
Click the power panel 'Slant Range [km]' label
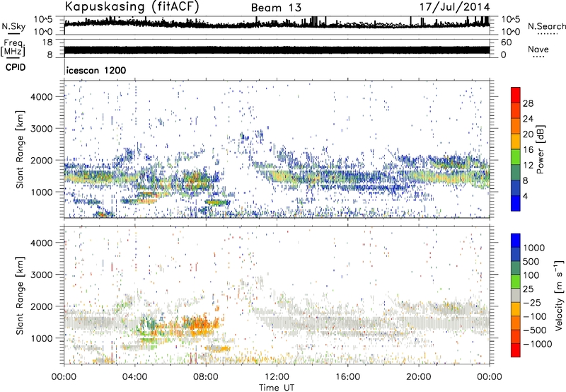20,149
